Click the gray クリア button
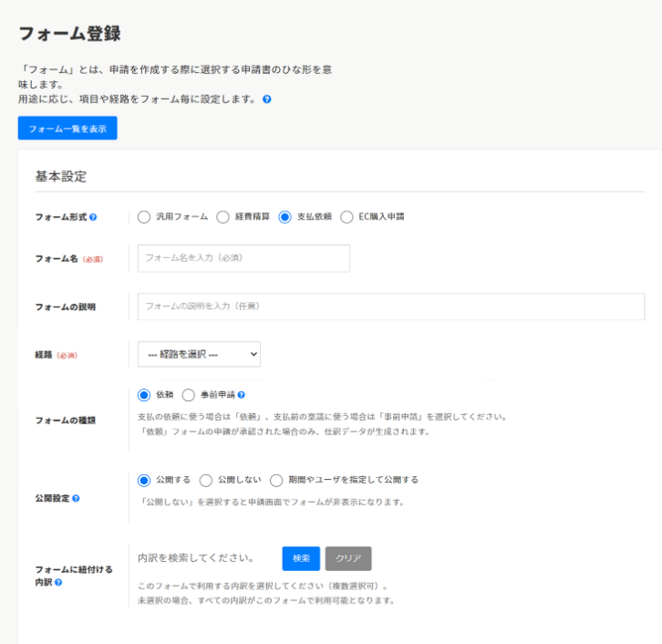 (348, 558)
